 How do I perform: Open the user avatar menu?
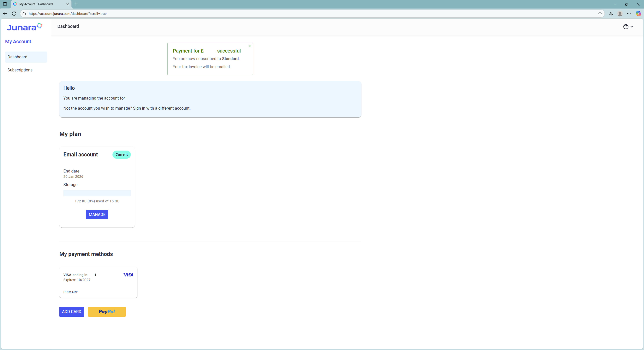[628, 27]
